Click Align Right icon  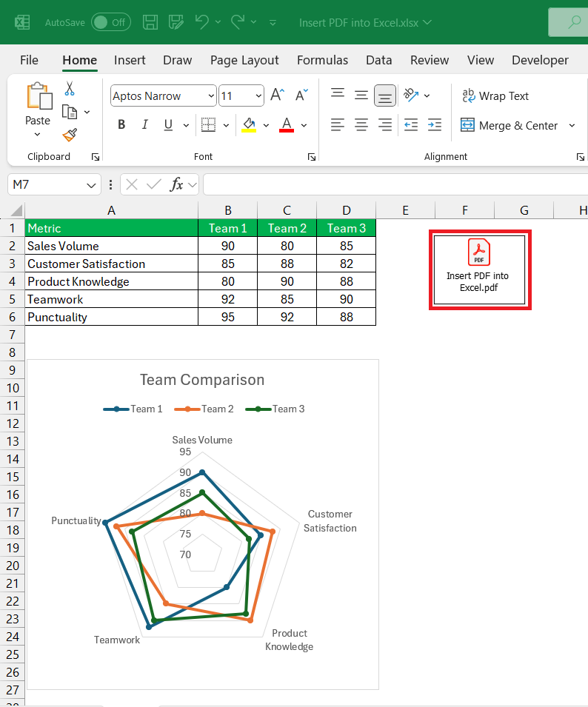click(x=384, y=125)
